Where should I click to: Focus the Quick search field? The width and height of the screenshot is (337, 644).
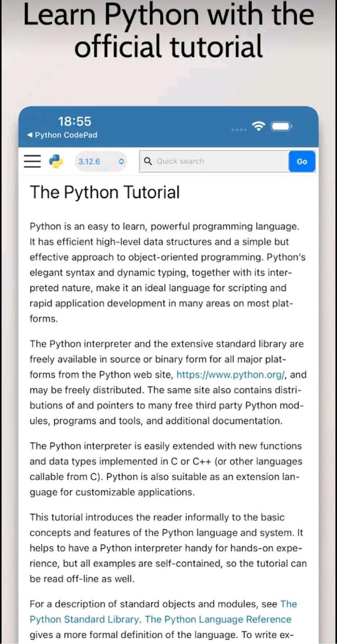click(214, 161)
